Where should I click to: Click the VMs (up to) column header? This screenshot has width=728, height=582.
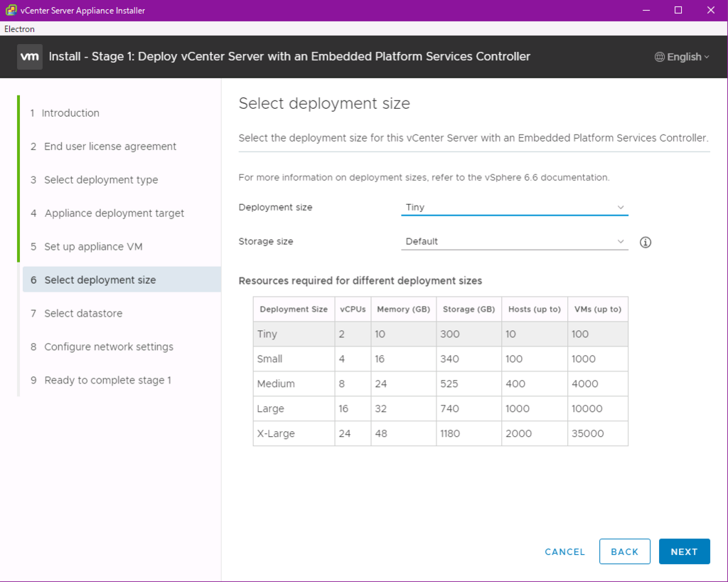(598, 309)
